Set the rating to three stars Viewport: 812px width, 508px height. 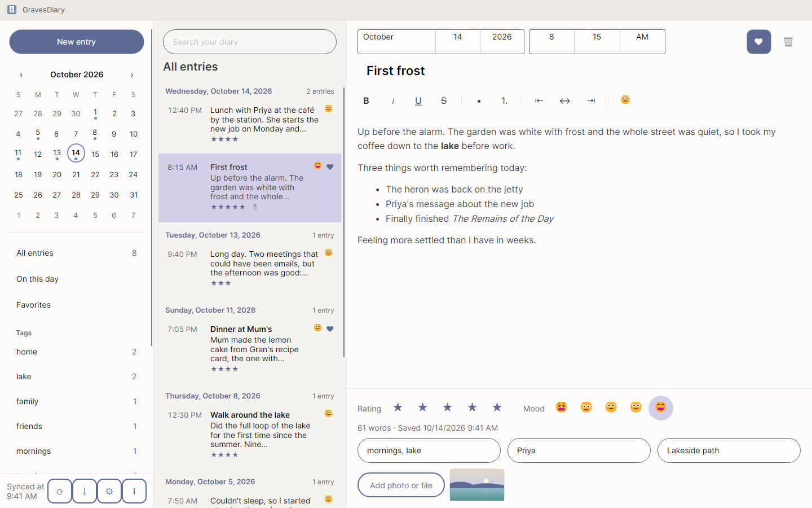point(448,408)
